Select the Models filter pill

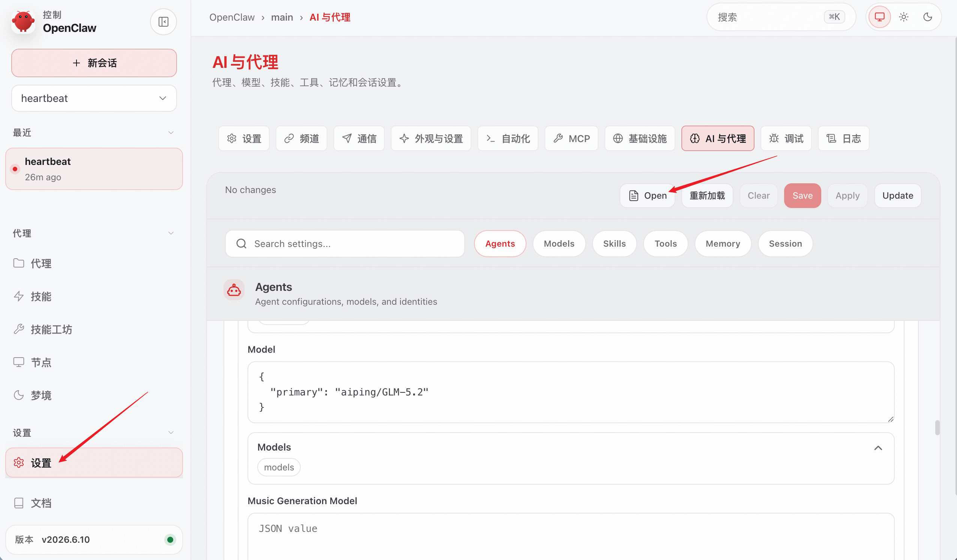click(559, 243)
